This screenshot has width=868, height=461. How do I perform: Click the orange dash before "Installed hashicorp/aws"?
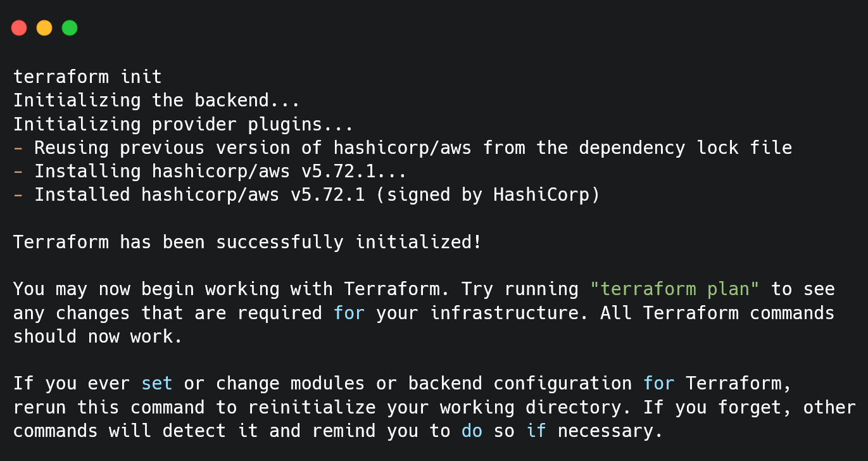(18, 195)
